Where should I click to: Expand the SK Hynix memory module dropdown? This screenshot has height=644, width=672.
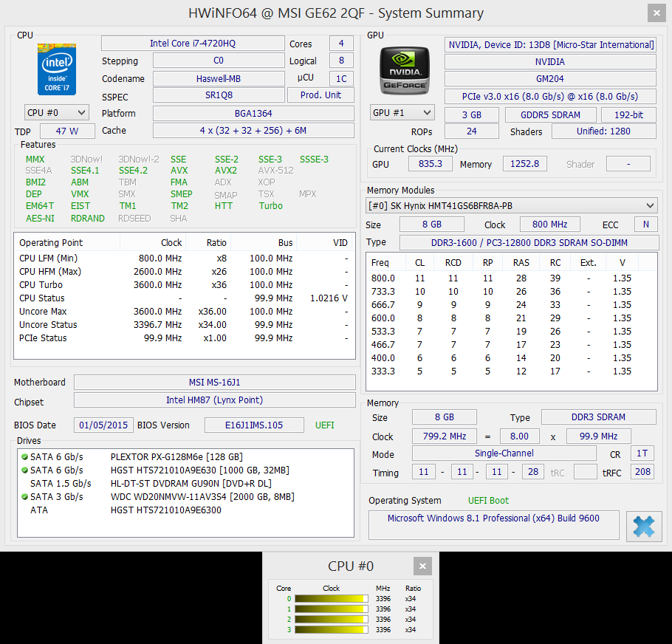coord(511,205)
